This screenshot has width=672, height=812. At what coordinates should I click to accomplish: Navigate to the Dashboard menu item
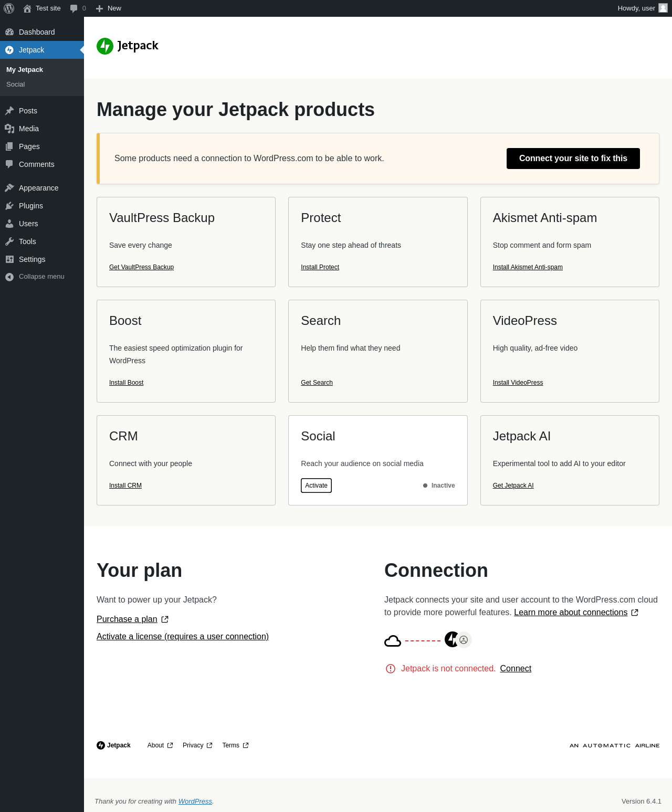(x=37, y=32)
